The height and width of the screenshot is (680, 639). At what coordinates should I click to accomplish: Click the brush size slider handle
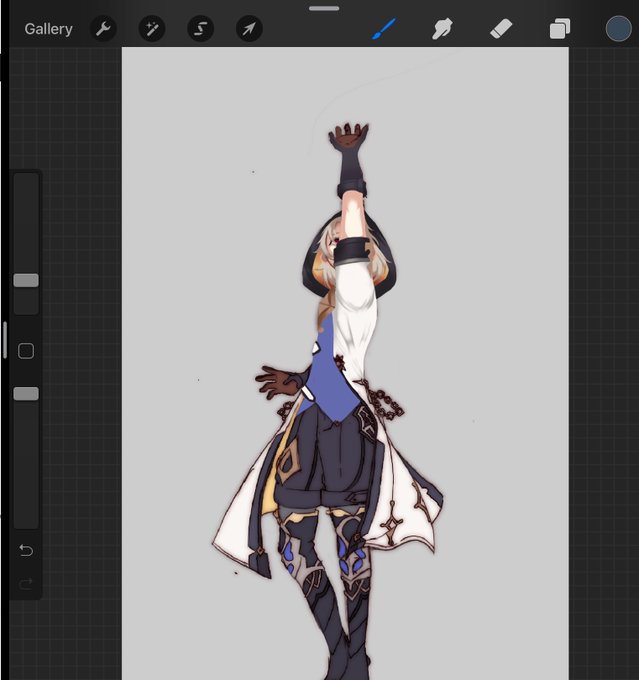click(26, 280)
